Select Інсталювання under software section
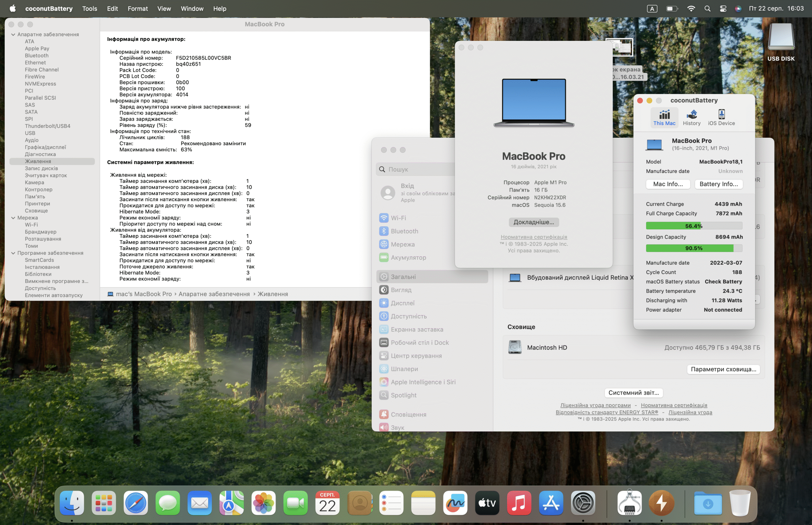The image size is (812, 525). coord(42,267)
